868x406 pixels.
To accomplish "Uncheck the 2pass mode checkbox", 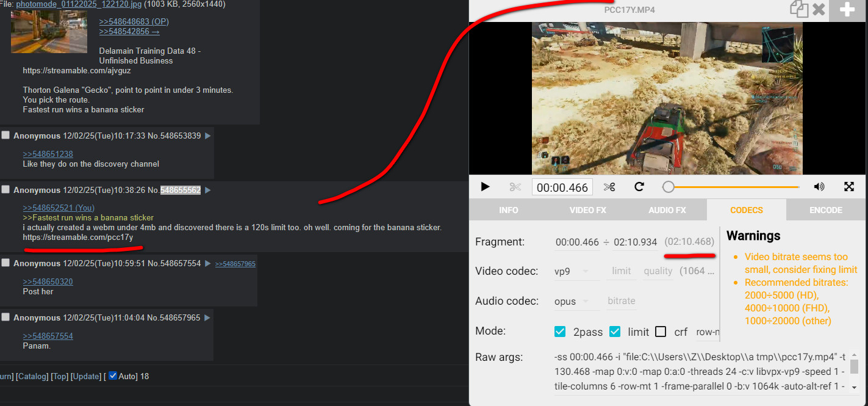I will (560, 332).
